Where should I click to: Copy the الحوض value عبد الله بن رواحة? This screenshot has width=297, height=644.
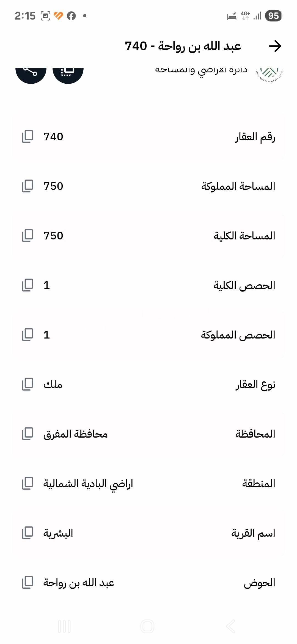coord(28,582)
